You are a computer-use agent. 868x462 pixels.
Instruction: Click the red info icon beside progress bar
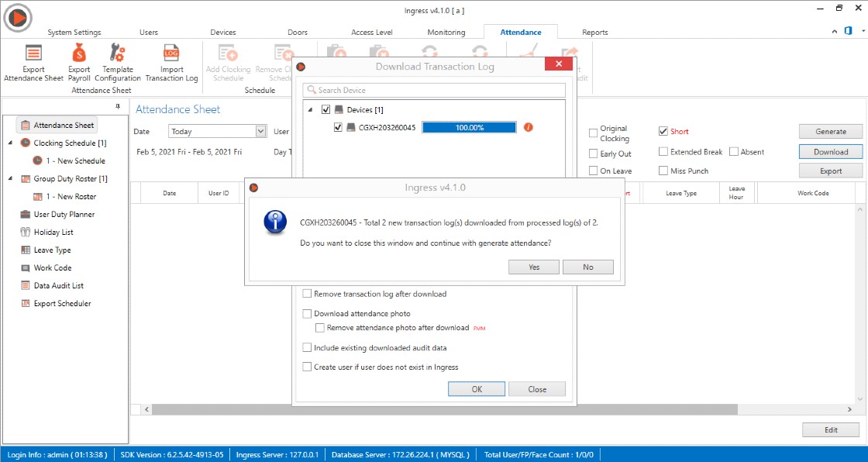(x=528, y=127)
